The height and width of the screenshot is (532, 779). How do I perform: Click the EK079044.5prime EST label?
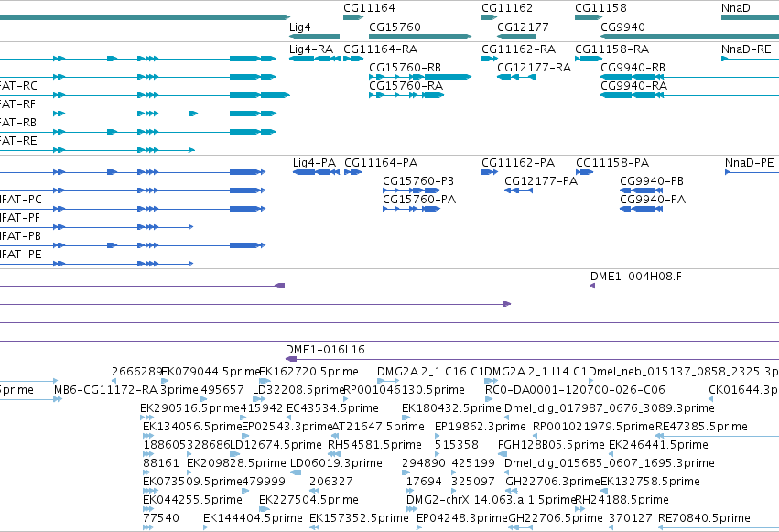[x=211, y=372]
